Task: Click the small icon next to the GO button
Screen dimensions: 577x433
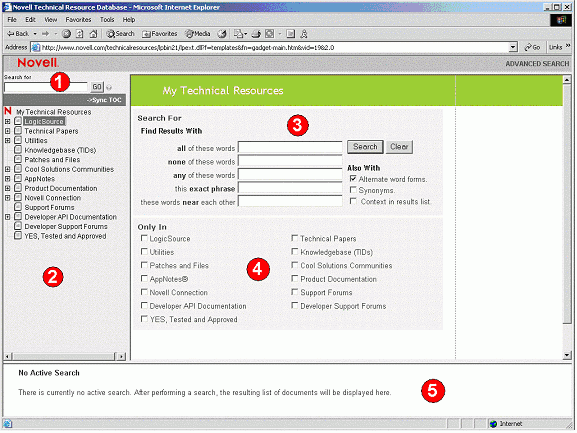Action: point(109,87)
